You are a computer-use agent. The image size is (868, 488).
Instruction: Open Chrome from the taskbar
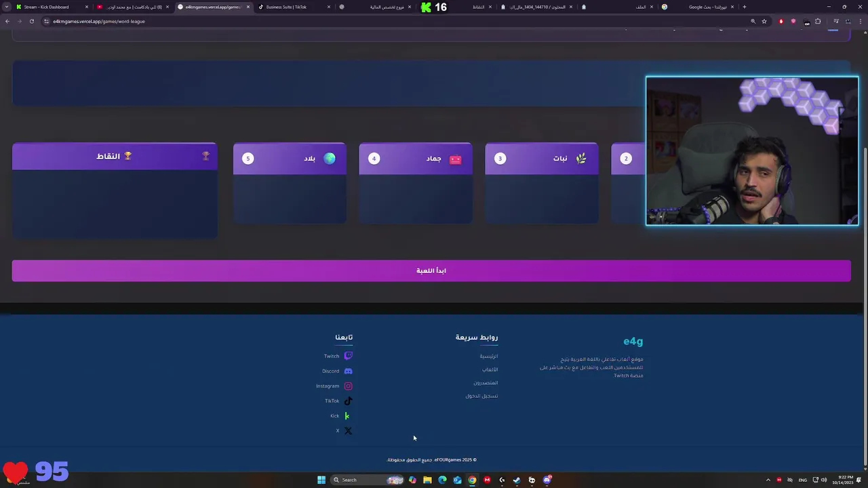click(472, 480)
